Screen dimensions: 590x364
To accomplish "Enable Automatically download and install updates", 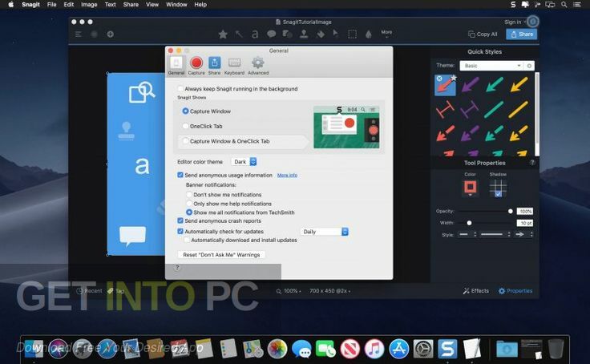I will pyautogui.click(x=187, y=240).
